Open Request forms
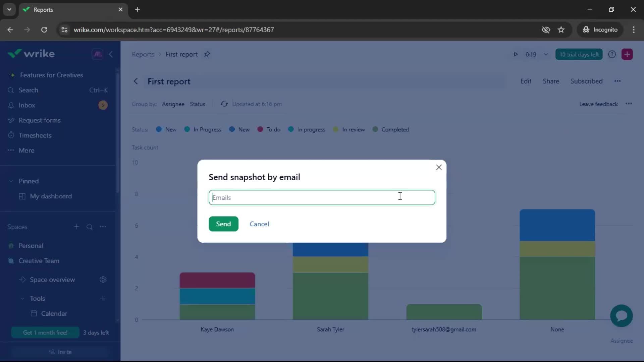 click(40, 120)
